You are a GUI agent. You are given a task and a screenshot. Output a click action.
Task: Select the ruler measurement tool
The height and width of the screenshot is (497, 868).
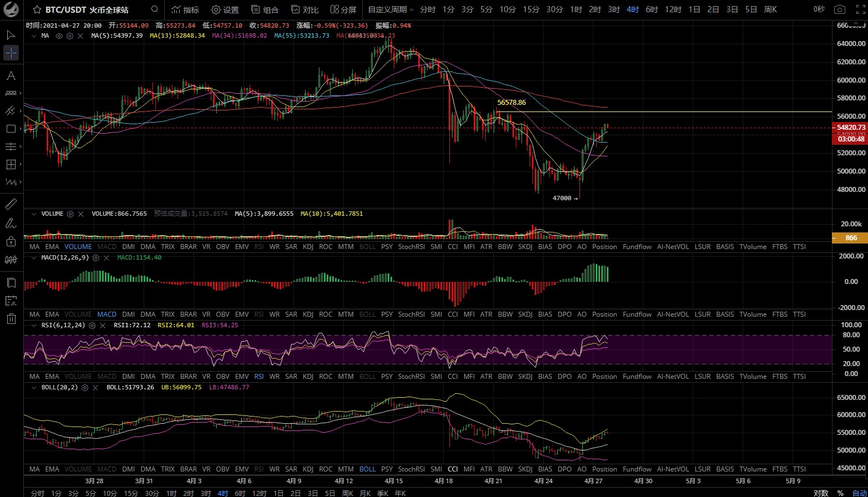point(11,204)
